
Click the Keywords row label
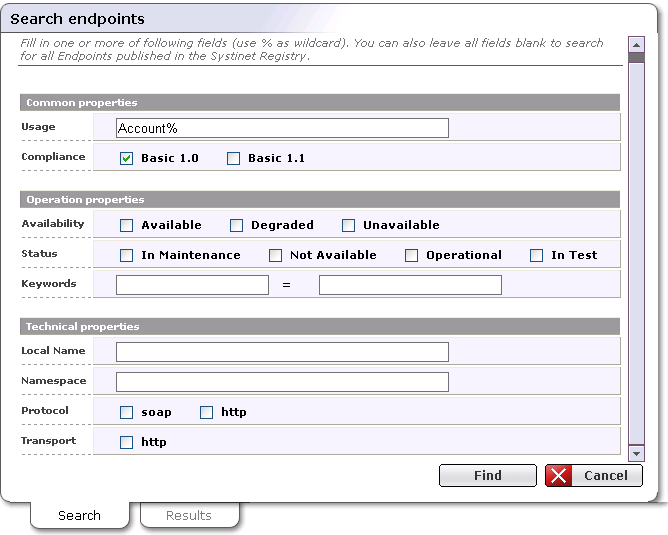pyautogui.click(x=49, y=284)
